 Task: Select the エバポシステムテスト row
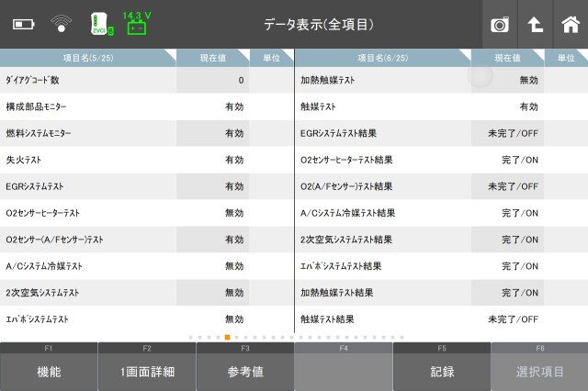pyautogui.click(x=147, y=319)
